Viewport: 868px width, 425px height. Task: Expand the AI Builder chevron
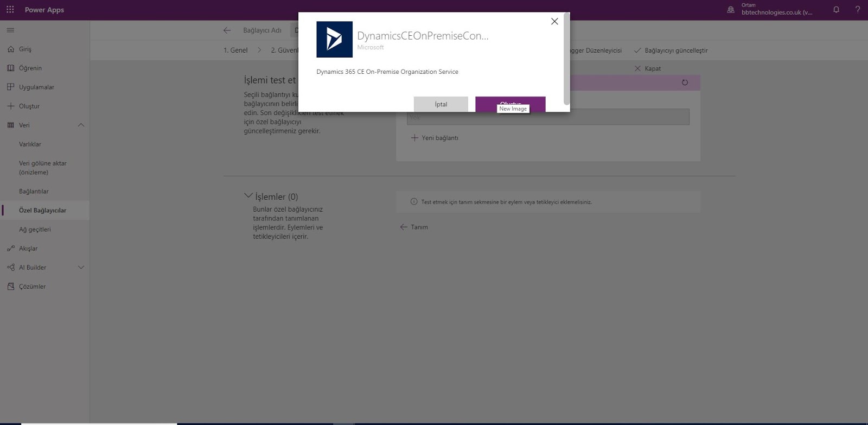click(x=81, y=267)
